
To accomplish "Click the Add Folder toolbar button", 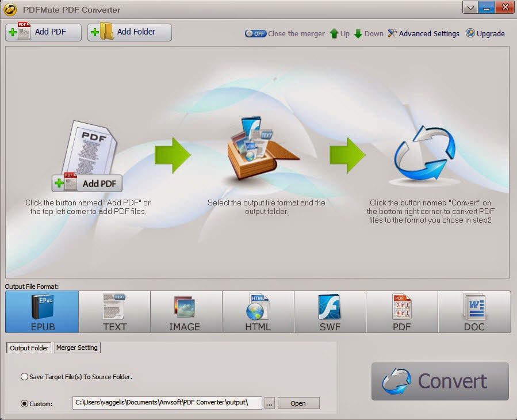I will [x=129, y=32].
